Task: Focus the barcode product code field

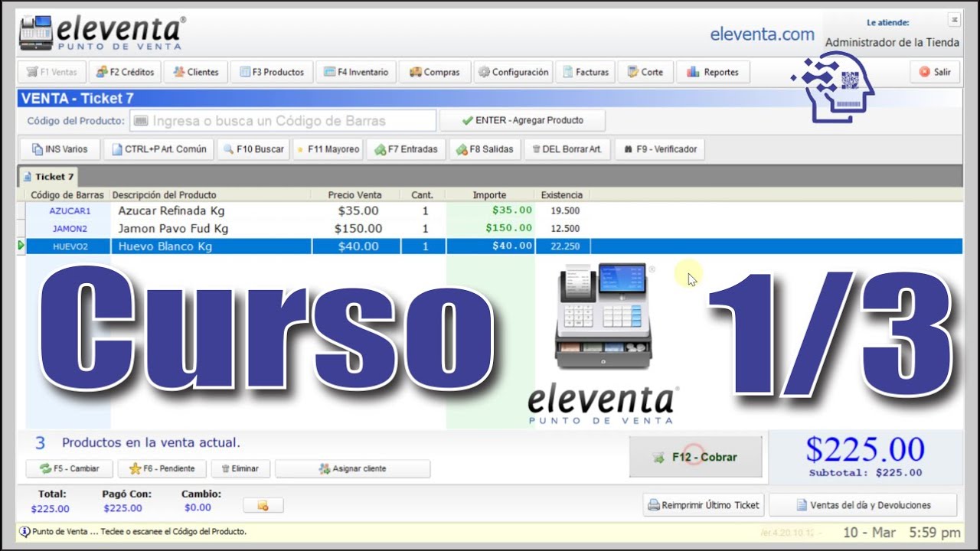Action: pyautogui.click(x=283, y=120)
